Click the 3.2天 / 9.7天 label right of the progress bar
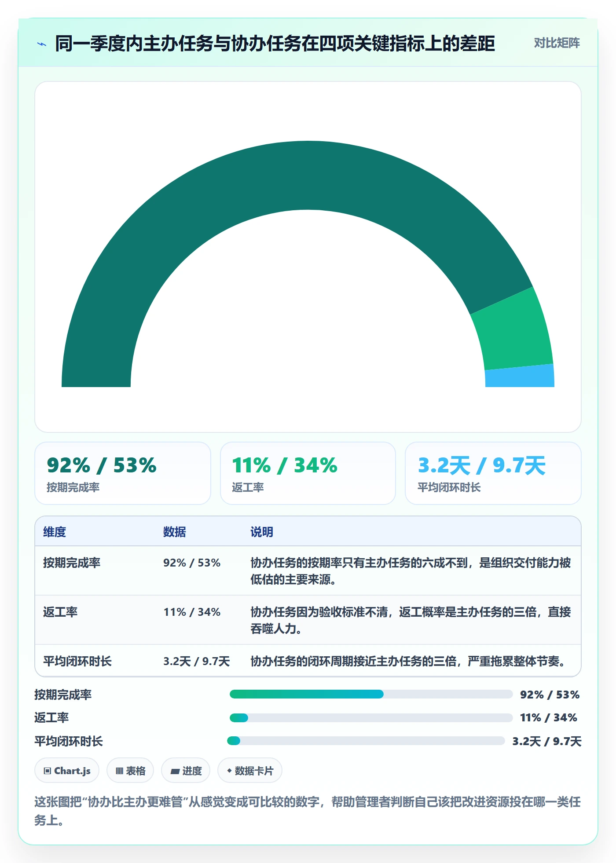The width and height of the screenshot is (616, 863). click(547, 741)
